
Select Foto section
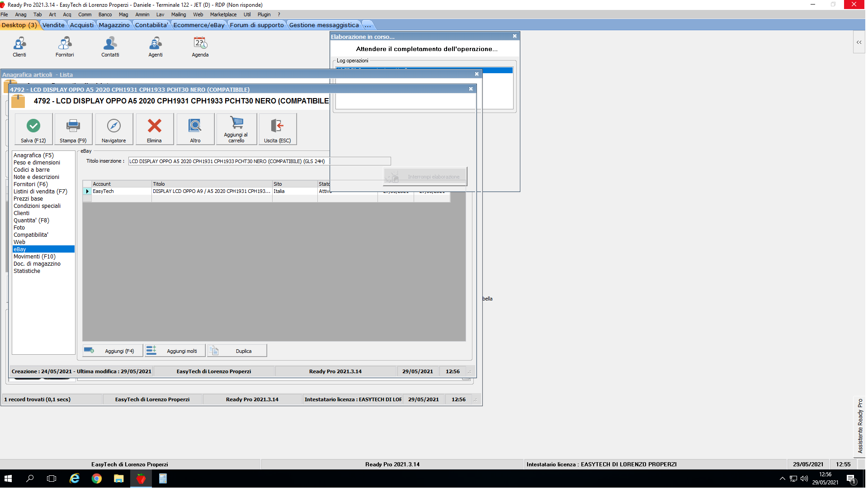pyautogui.click(x=43, y=228)
